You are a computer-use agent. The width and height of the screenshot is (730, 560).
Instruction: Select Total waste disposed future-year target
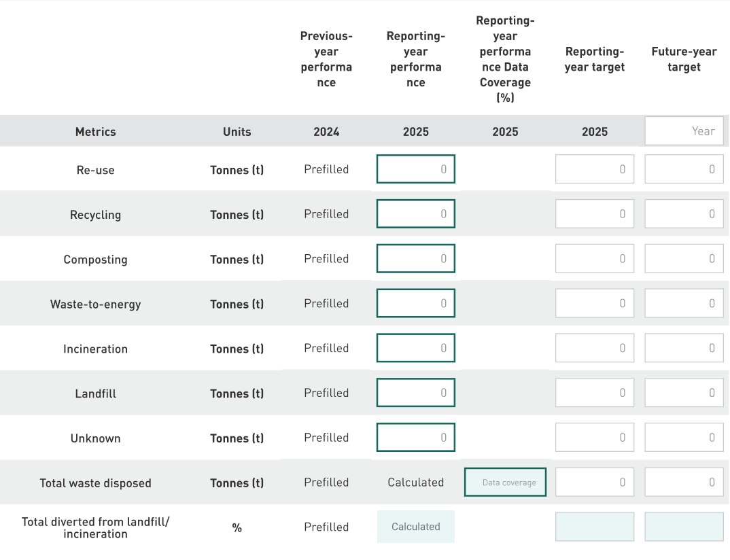coord(684,483)
